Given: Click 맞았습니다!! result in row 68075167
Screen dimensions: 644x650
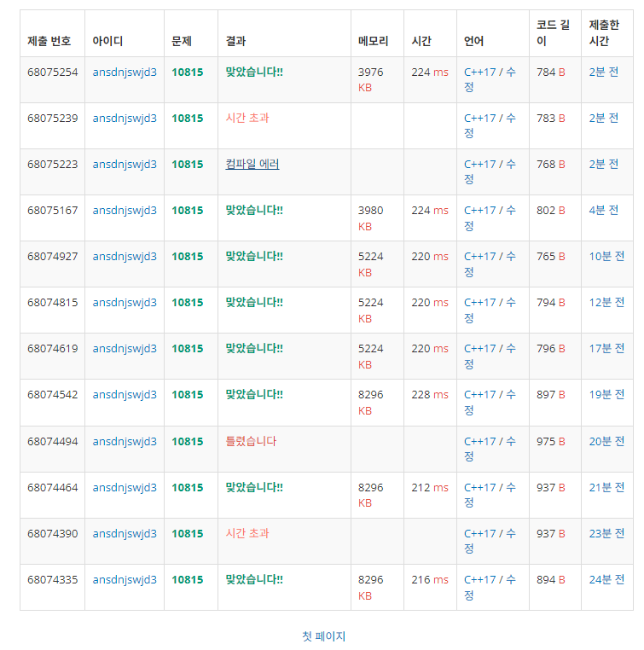Looking at the screenshot, I should (254, 210).
